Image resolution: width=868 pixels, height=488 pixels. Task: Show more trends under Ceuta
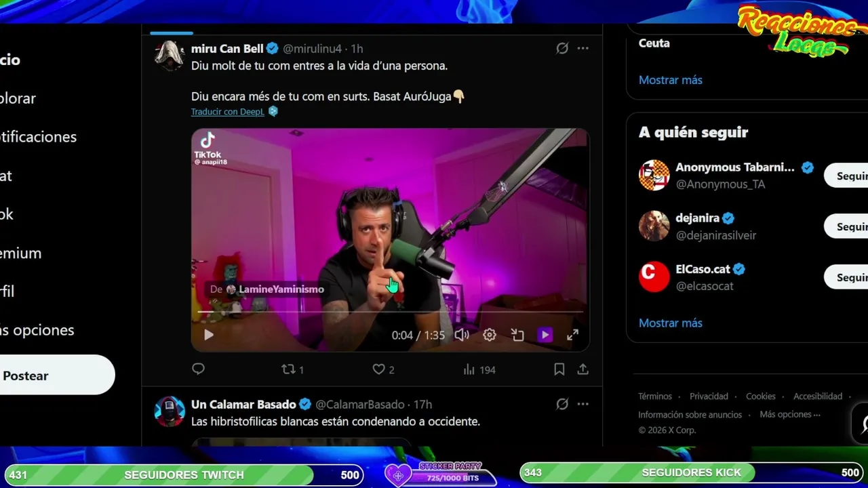tap(671, 80)
